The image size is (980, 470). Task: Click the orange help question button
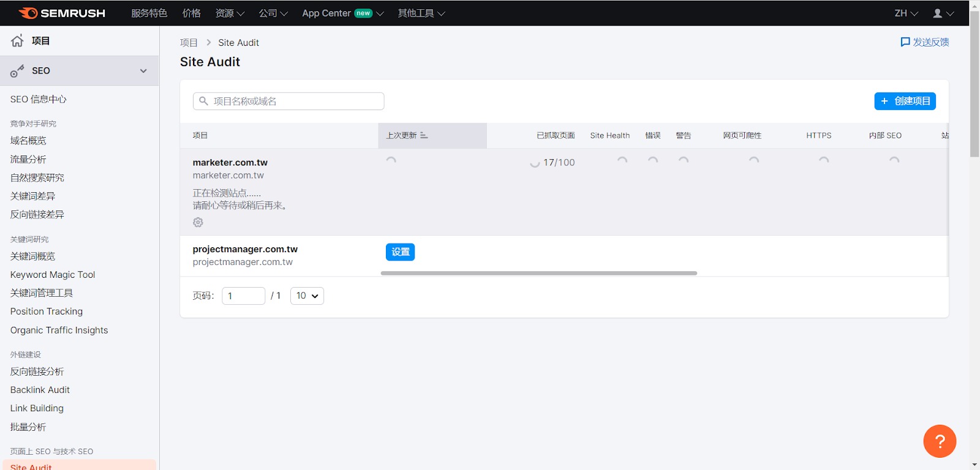(940, 441)
